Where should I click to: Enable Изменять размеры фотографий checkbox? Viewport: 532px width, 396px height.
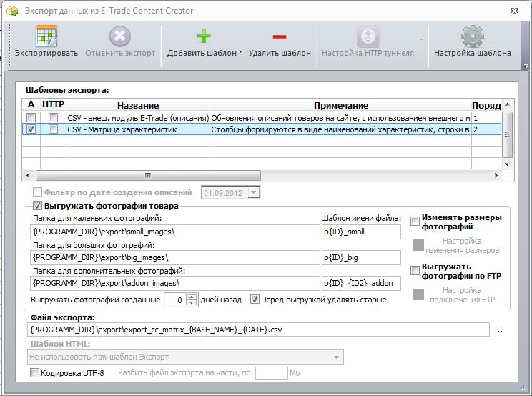tap(415, 222)
